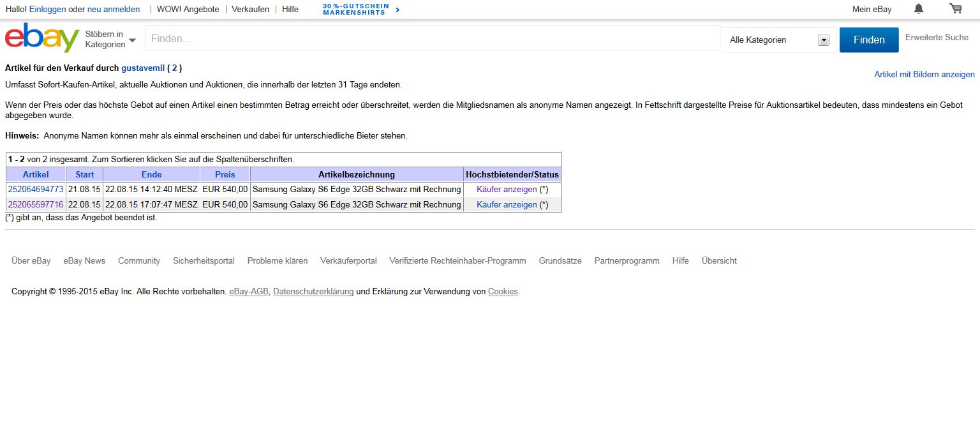Open Übersicht footer link
This screenshot has height=429, width=980.
719,261
